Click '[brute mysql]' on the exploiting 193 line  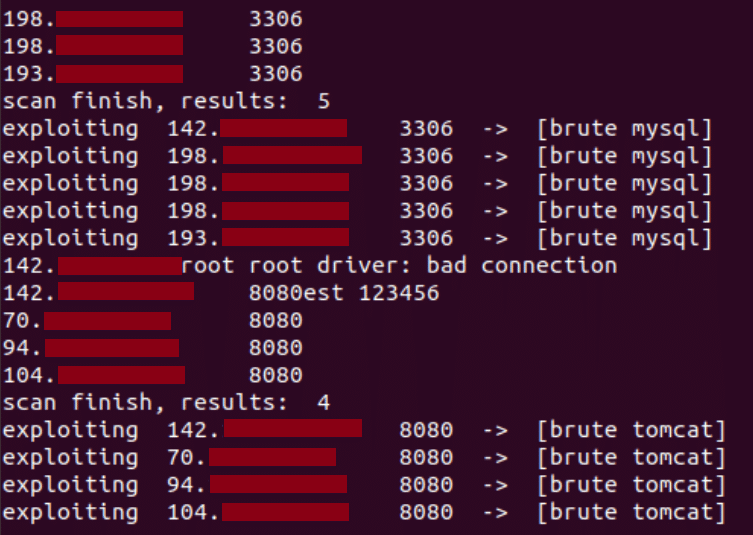(x=623, y=238)
